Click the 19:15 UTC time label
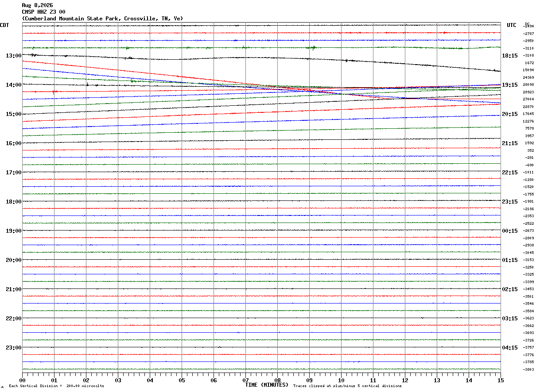This screenshot has height=392, width=536. (x=510, y=85)
